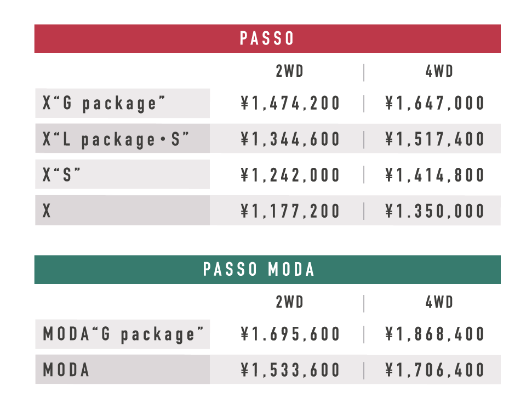Image resolution: width=526 pixels, height=420 pixels.
Task: Click the ¥1,647,000 price
Action: point(434,103)
